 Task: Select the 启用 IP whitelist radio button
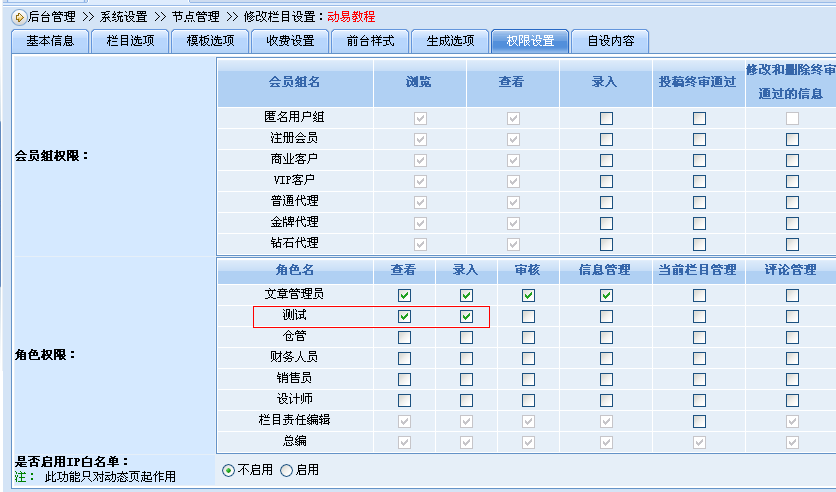point(287,470)
